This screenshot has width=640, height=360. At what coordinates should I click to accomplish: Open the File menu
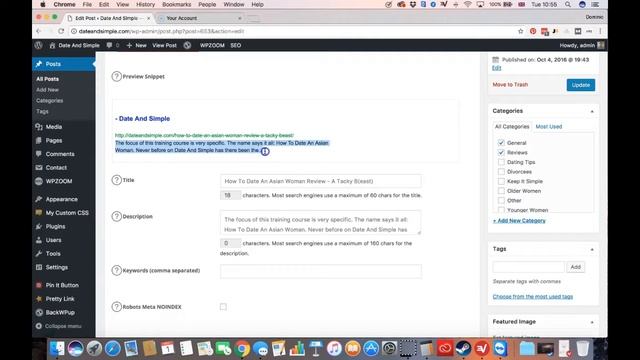tap(87, 4)
